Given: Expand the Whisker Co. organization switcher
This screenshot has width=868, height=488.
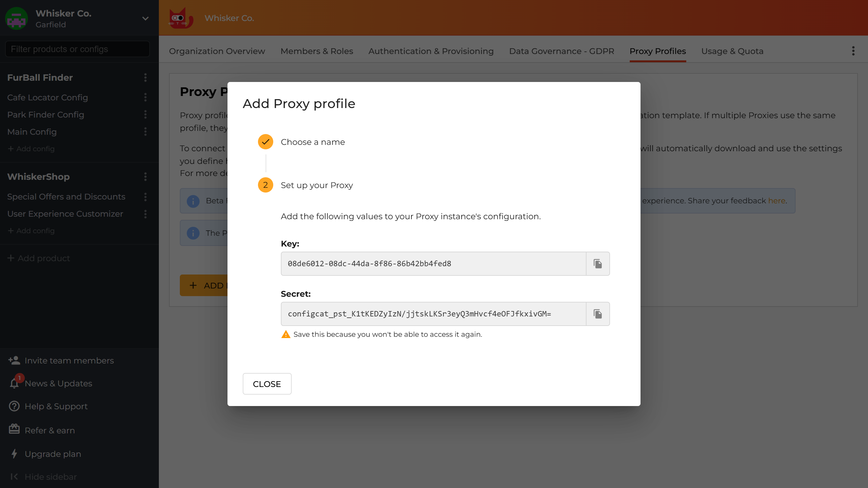Looking at the screenshot, I should (145, 18).
